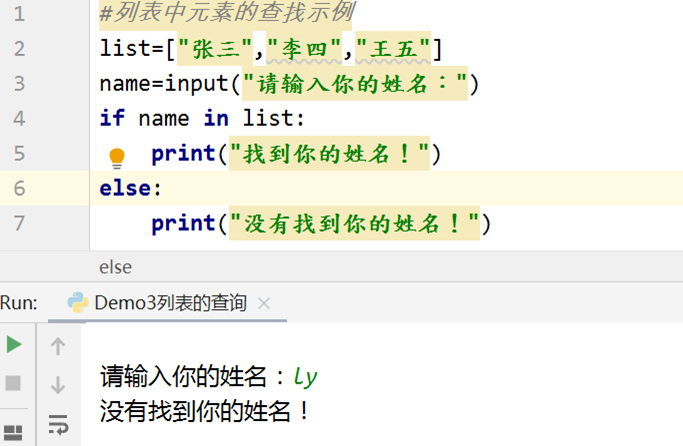
Task: Click the typed input 'Ly' in console
Action: (x=305, y=377)
